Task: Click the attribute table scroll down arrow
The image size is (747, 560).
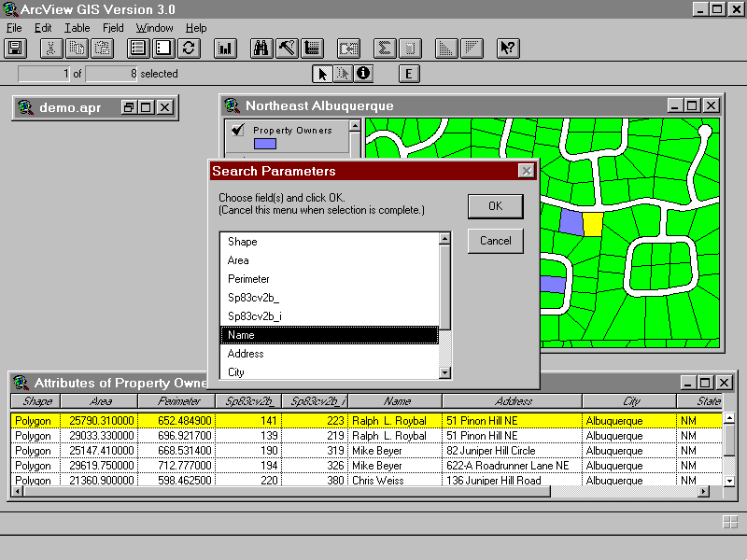Action: point(729,481)
